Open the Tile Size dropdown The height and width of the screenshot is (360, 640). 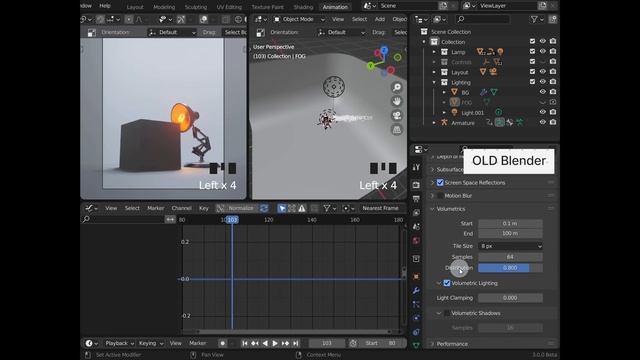pyautogui.click(x=510, y=246)
